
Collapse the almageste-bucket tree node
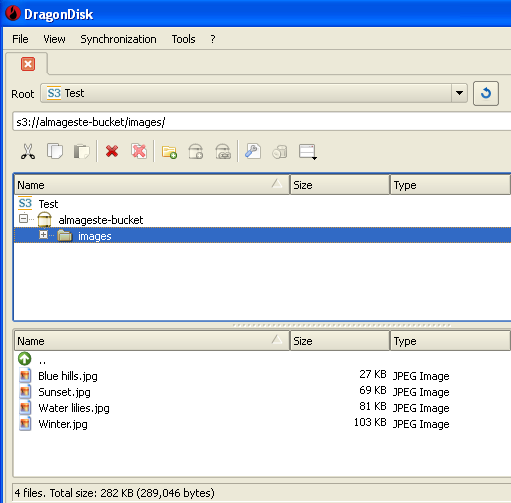click(x=23, y=219)
